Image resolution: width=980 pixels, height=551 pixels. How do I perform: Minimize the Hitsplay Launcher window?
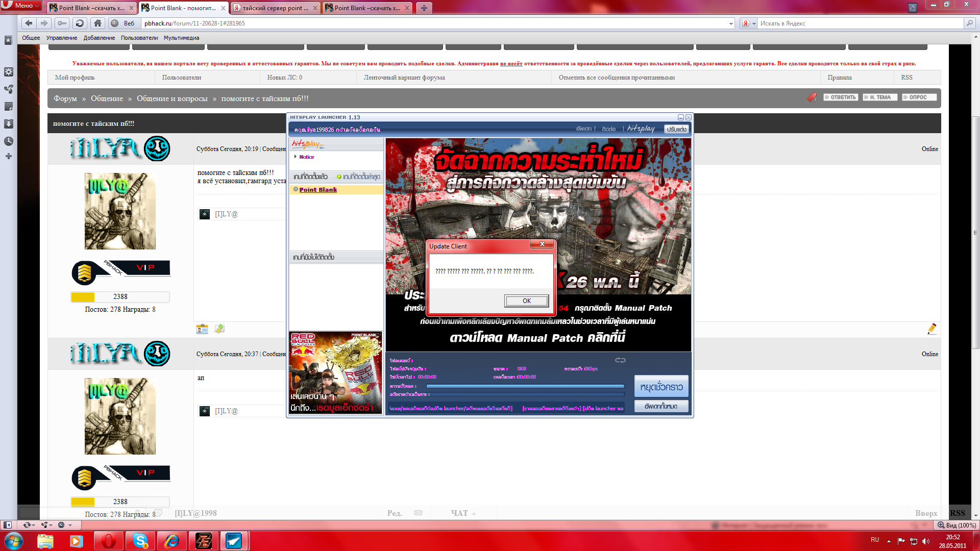pyautogui.click(x=680, y=117)
